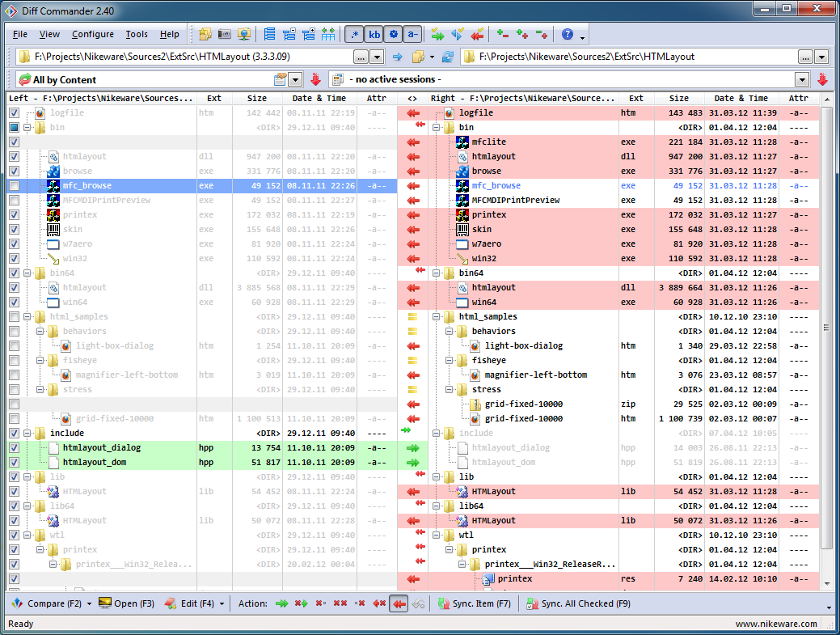
Task: Select left htmlayout_dom hpp file row
Action: click(202, 463)
